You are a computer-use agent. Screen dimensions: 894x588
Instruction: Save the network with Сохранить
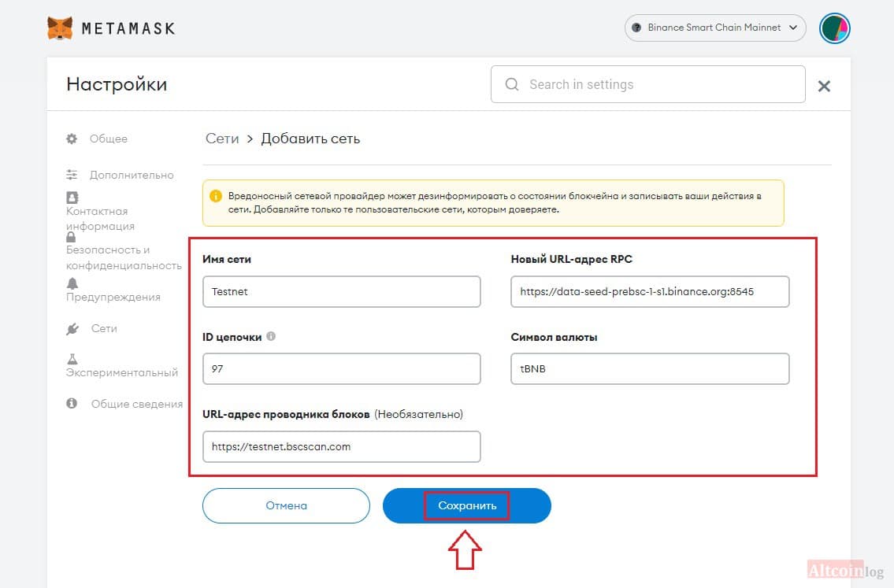[467, 505]
